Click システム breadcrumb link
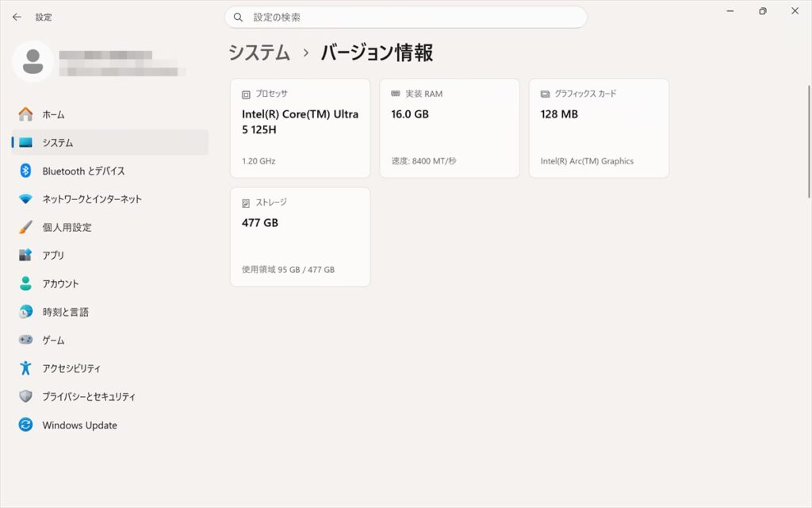The image size is (812, 508). 259,52
